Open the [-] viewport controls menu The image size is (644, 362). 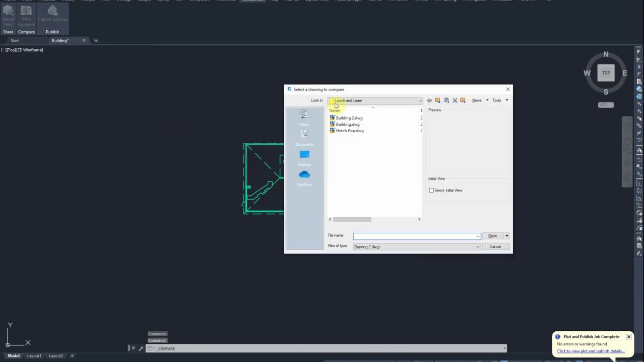pyautogui.click(x=3, y=50)
